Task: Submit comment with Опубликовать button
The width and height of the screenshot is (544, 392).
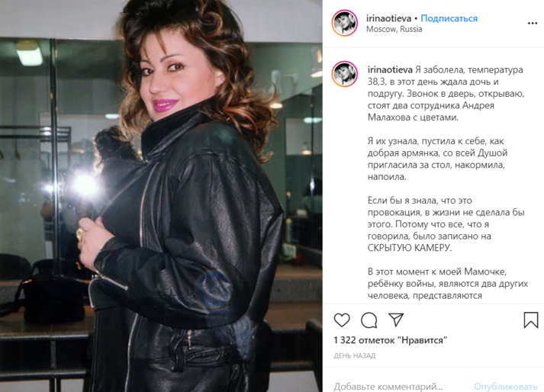Action: tap(506, 386)
